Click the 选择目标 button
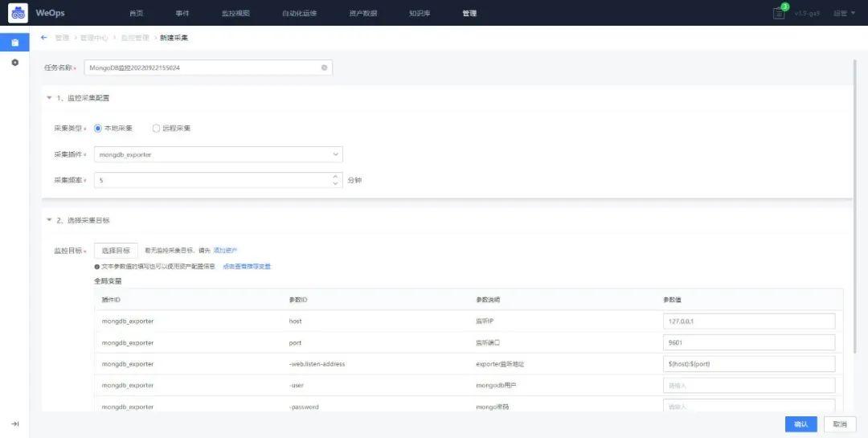 pyautogui.click(x=116, y=251)
